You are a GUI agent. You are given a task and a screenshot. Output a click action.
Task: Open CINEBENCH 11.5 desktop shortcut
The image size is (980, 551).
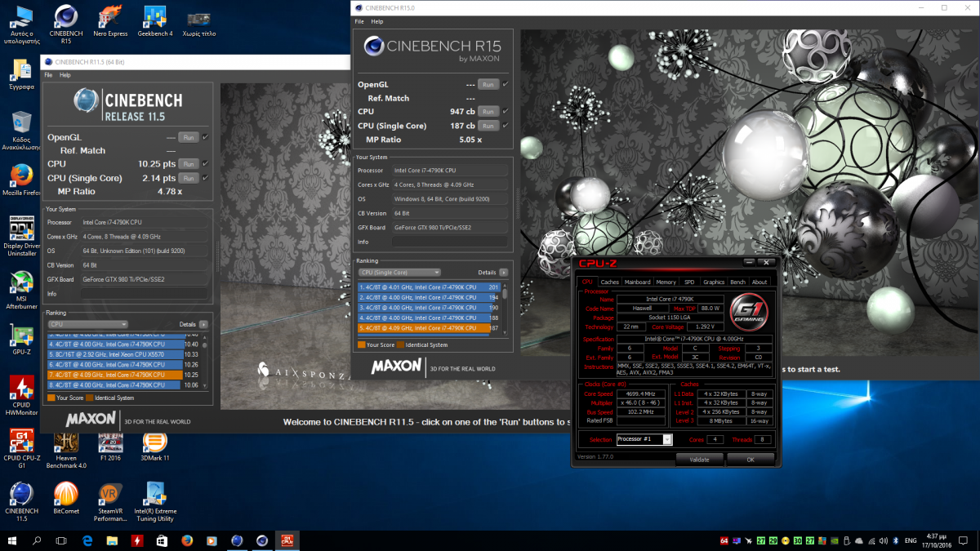pyautogui.click(x=21, y=501)
